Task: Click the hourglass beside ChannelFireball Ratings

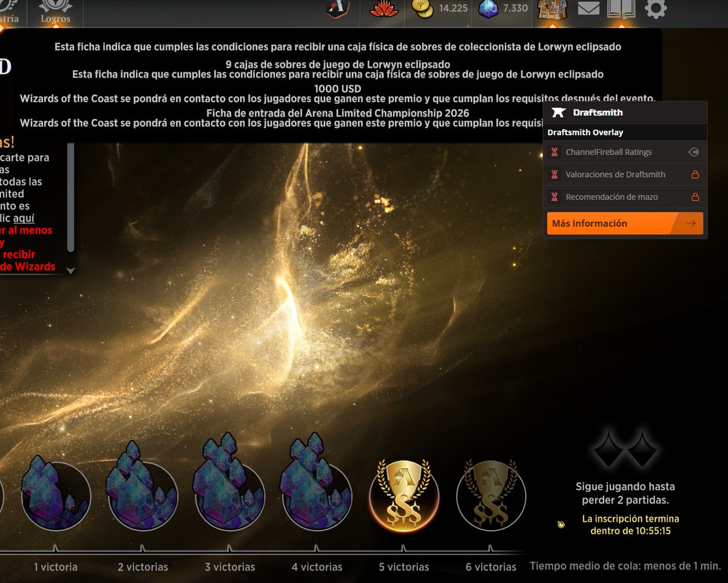Action: (554, 152)
